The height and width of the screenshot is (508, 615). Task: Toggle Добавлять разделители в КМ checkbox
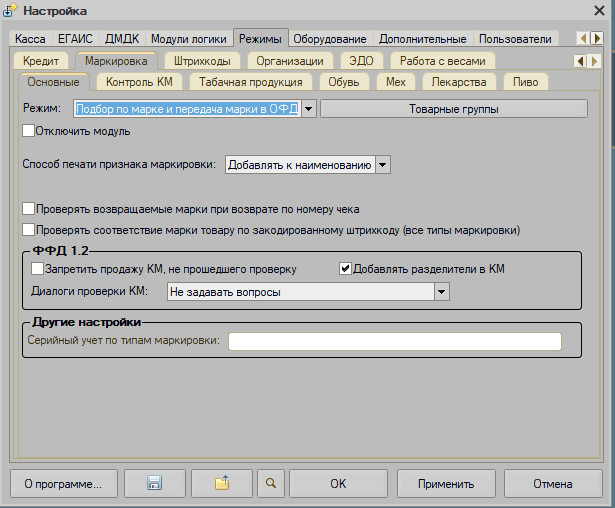(x=346, y=269)
